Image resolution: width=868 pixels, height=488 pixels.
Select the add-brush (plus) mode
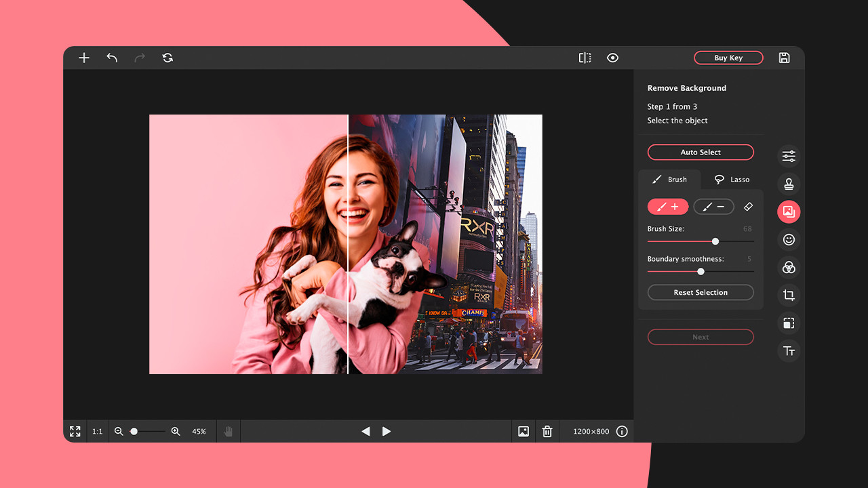(x=668, y=207)
